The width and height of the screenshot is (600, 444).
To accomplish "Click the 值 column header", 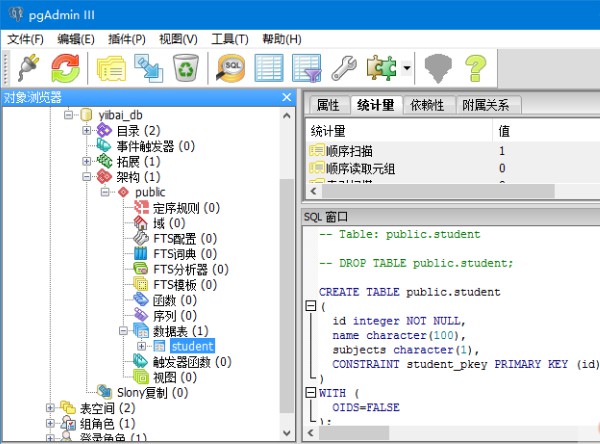I will pyautogui.click(x=546, y=131).
